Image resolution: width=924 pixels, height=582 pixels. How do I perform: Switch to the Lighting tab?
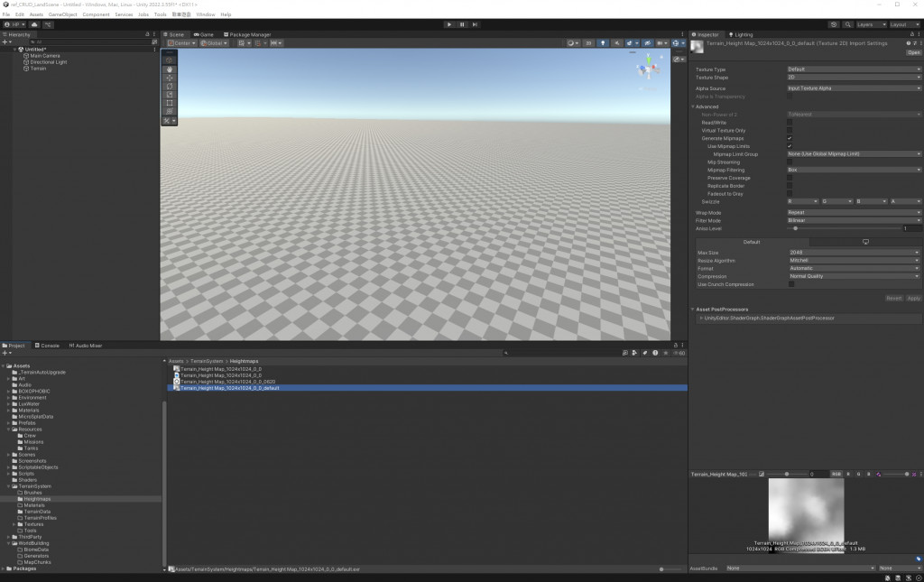coord(741,34)
